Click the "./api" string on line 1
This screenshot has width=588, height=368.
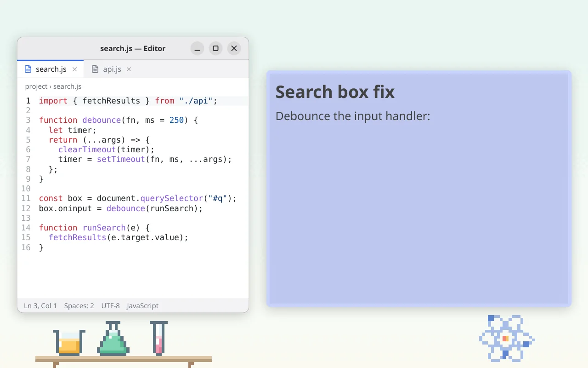point(196,101)
